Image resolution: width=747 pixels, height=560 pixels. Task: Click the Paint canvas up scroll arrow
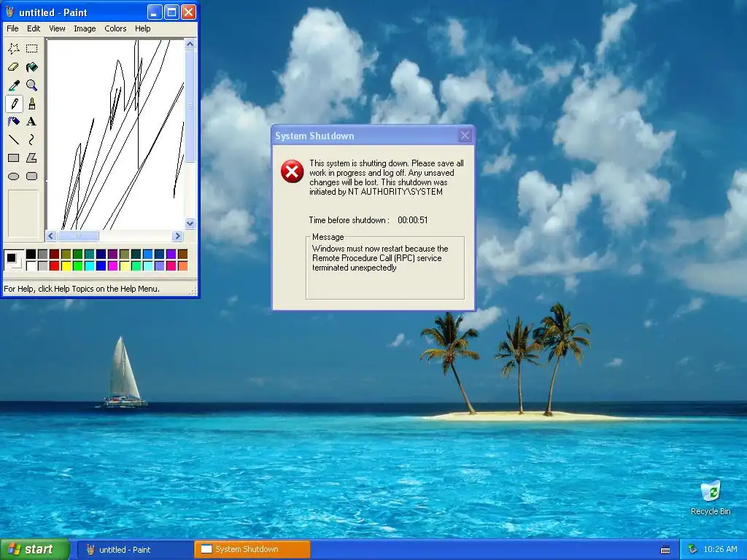click(190, 44)
